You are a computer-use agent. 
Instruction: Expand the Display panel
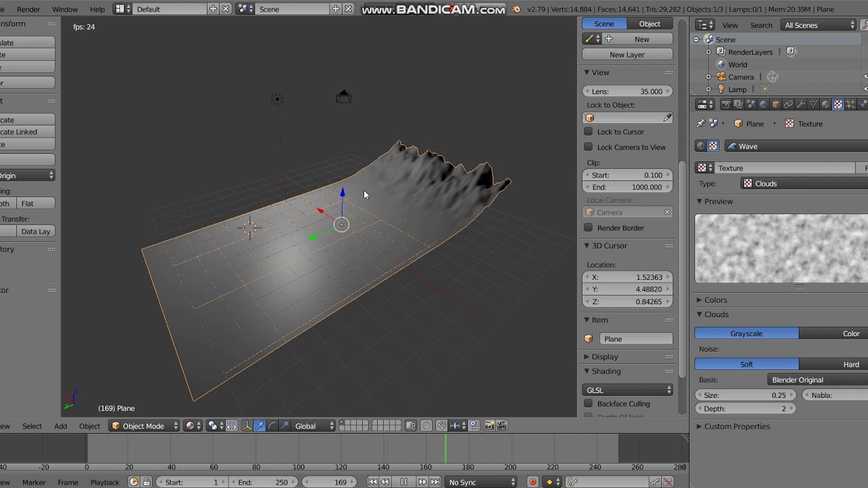click(604, 357)
